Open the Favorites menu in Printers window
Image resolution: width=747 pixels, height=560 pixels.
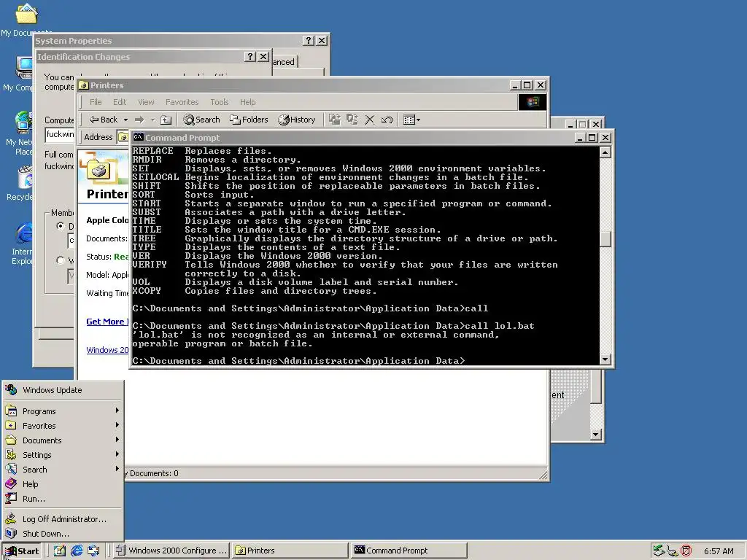coord(182,102)
